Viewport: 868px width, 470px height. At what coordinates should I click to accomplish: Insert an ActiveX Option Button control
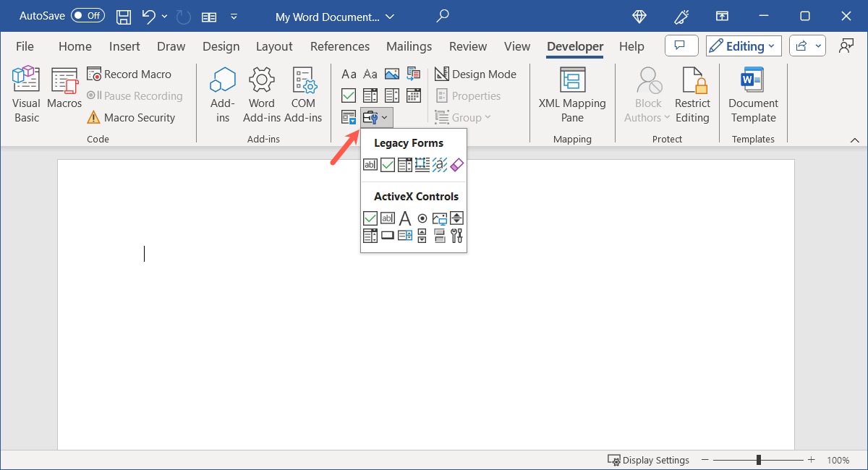[422, 218]
